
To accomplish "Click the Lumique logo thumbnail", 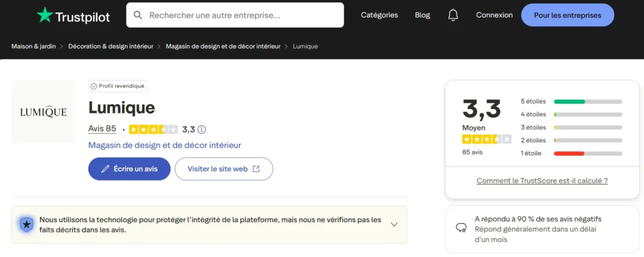I will (43, 112).
